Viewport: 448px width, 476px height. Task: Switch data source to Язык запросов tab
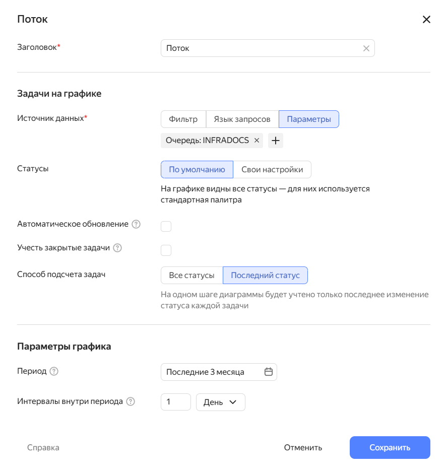coord(242,119)
